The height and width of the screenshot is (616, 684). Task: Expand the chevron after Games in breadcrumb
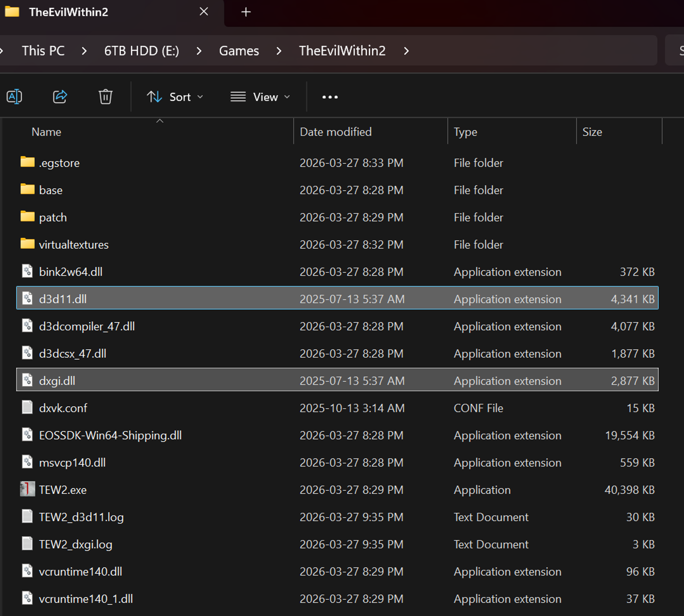[x=279, y=51]
